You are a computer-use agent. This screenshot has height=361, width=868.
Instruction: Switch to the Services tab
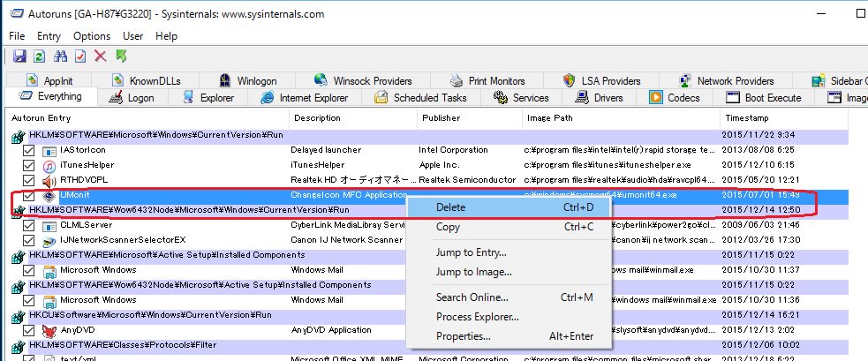522,98
